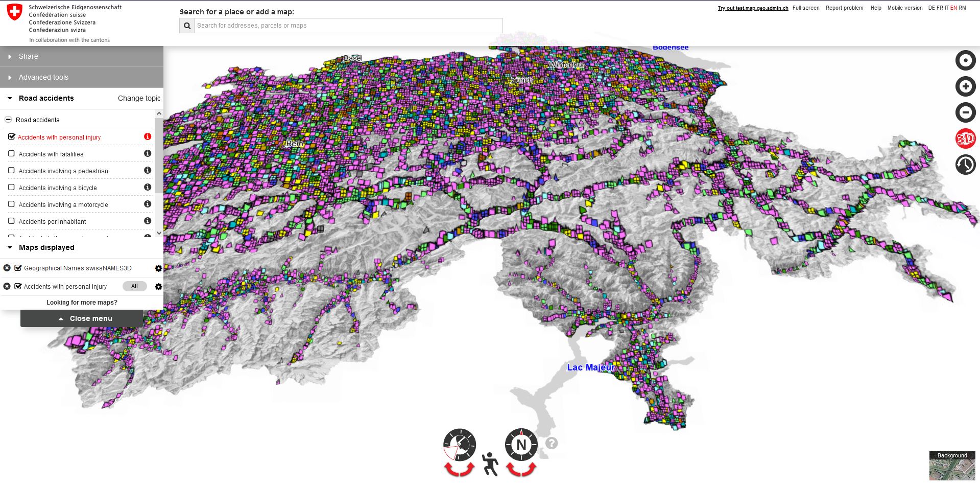Image resolution: width=980 pixels, height=485 pixels.
Task: Enable Accidents per inhabitant checkbox
Action: click(11, 221)
